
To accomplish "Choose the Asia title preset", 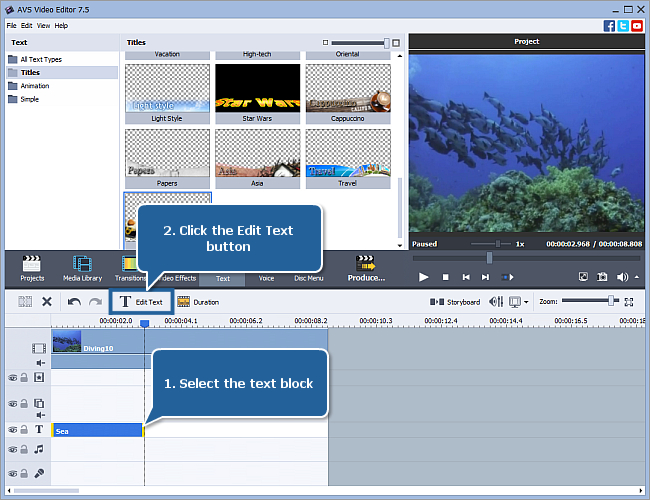I will coord(257,158).
